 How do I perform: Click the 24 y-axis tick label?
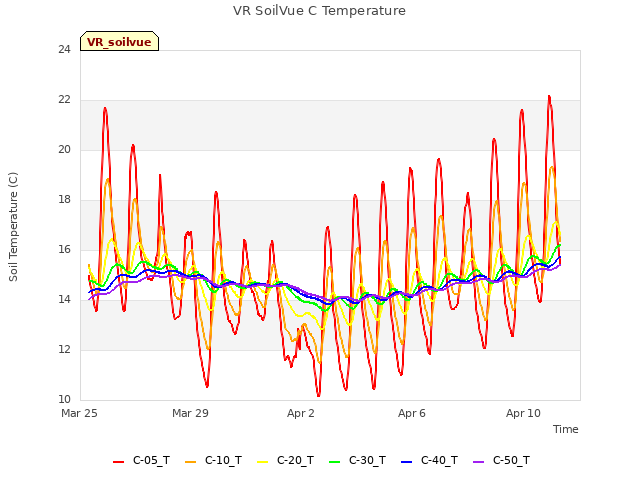(64, 50)
